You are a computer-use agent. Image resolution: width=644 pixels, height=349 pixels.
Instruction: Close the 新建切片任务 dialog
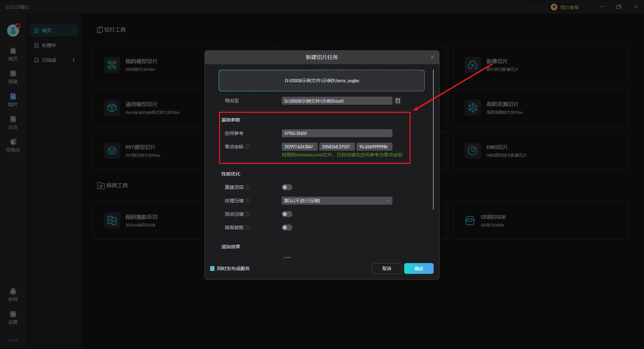[x=432, y=57]
